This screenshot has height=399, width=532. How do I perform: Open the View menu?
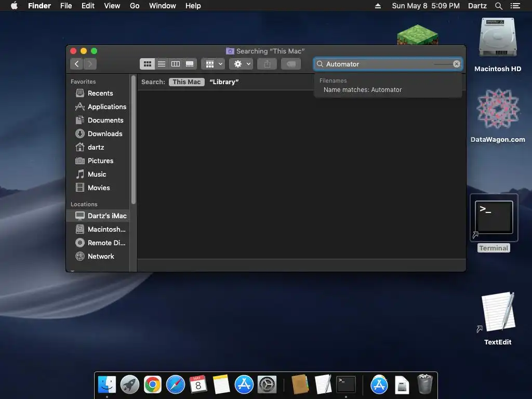coord(112,6)
